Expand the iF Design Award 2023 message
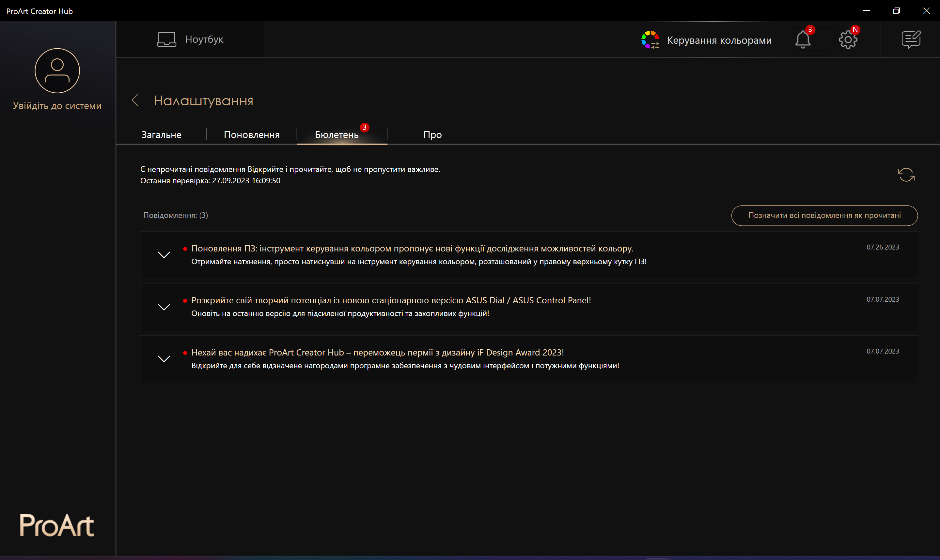The image size is (940, 560). (164, 359)
